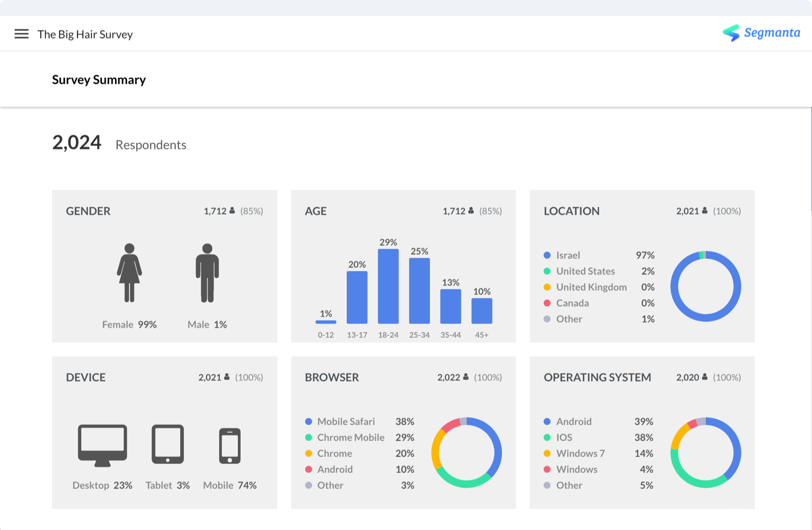Select the Male figure icon
This screenshot has height=530, width=812.
click(207, 273)
